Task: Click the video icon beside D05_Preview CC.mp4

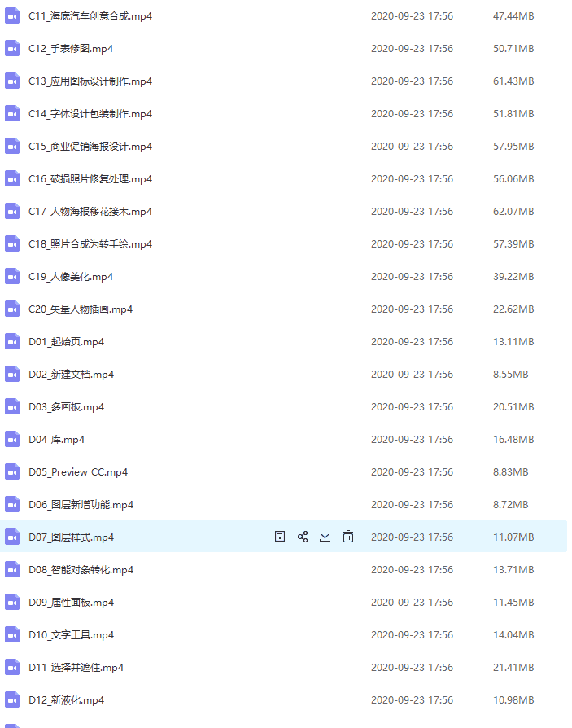Action: pos(12,472)
